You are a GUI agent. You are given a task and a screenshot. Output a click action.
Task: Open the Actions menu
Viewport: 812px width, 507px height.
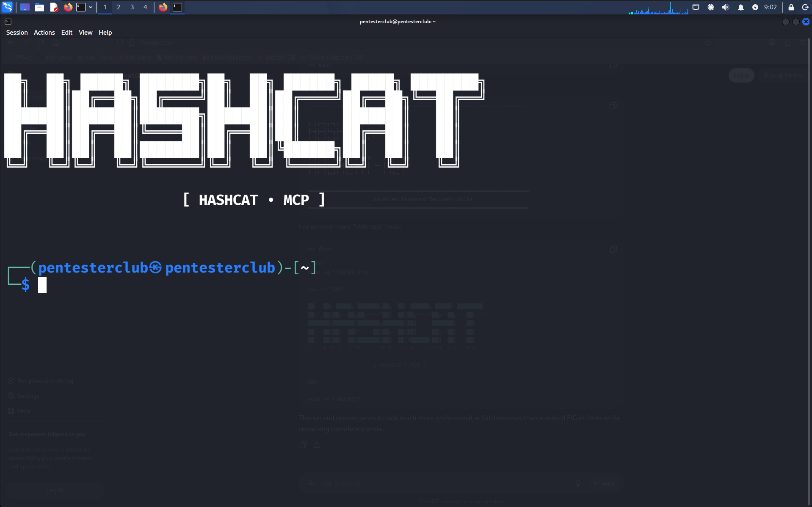(44, 33)
